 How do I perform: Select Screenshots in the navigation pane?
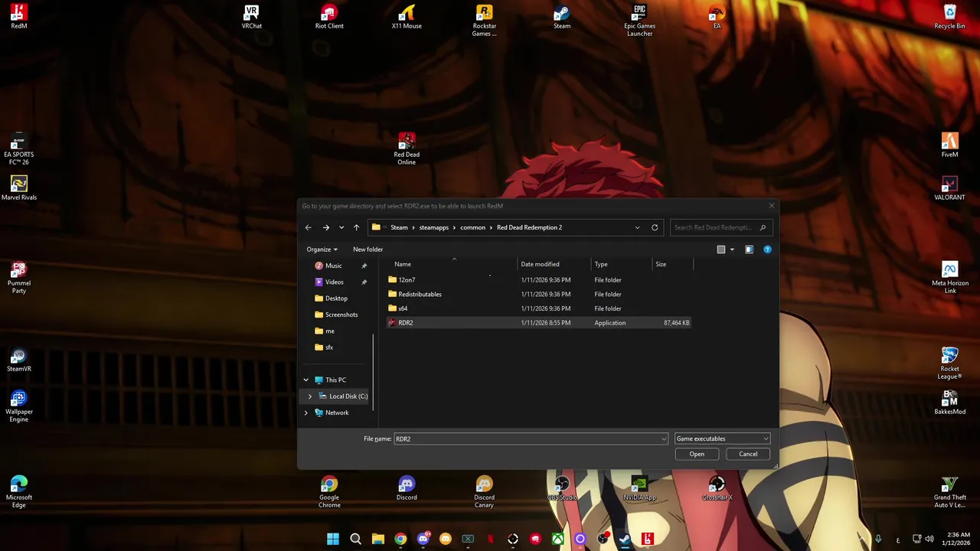pos(341,315)
